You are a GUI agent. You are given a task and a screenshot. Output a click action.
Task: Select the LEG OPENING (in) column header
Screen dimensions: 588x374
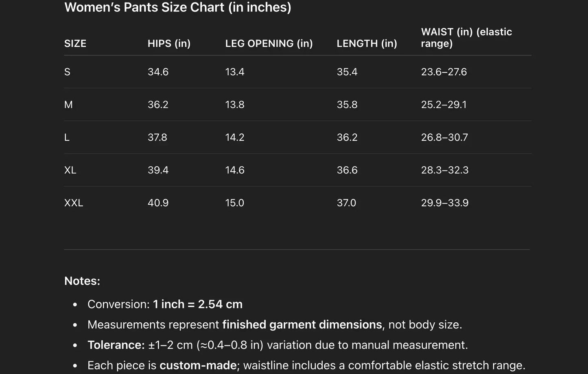(269, 44)
